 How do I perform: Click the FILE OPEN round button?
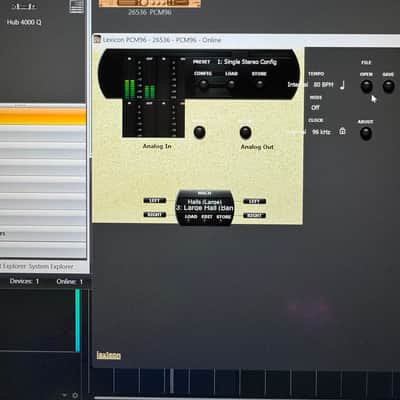(x=367, y=86)
